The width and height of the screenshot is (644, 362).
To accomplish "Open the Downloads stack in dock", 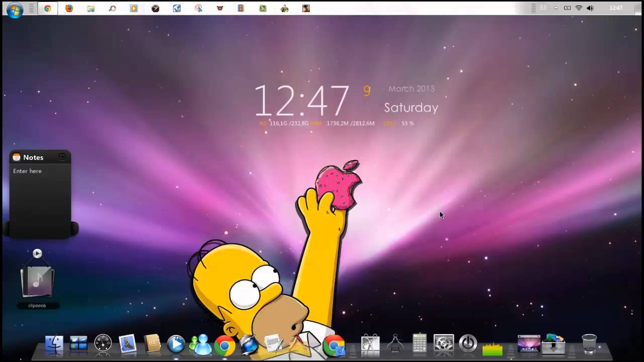I will point(553,344).
